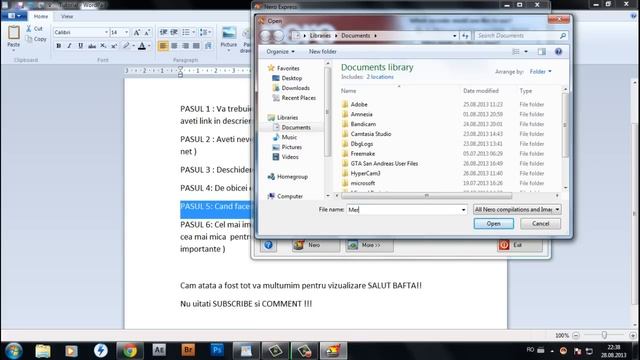Toggle Bold formatting in WordPad

58,46
